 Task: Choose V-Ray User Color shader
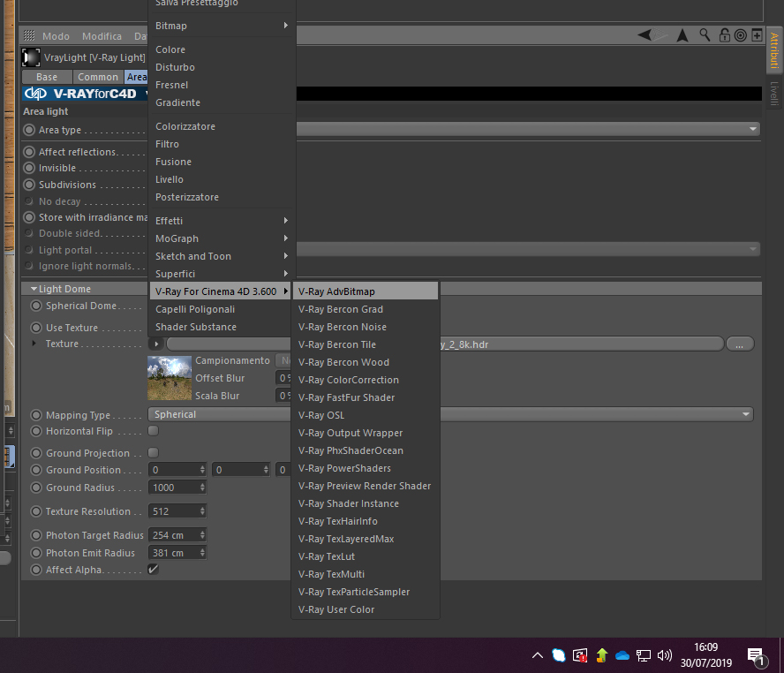pyautogui.click(x=365, y=609)
